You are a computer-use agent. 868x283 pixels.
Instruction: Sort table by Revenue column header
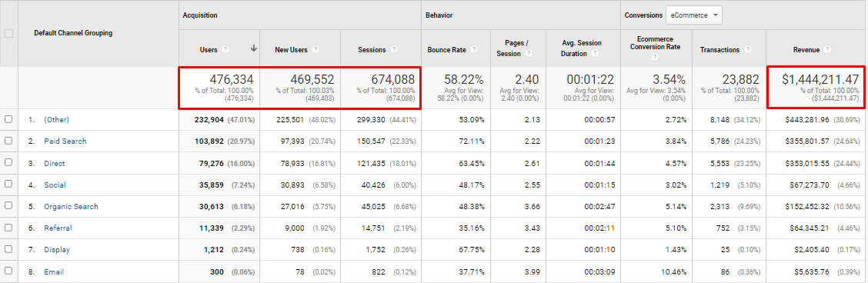[806, 49]
